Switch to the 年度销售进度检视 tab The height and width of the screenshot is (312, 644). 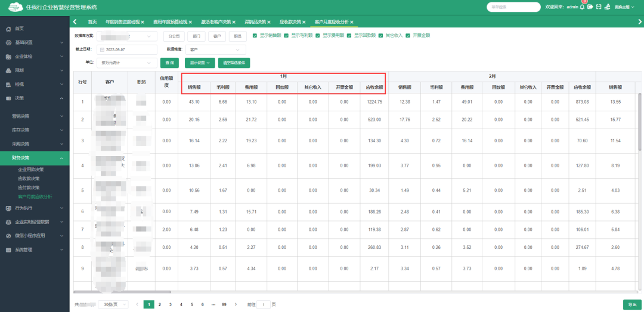[x=122, y=22]
